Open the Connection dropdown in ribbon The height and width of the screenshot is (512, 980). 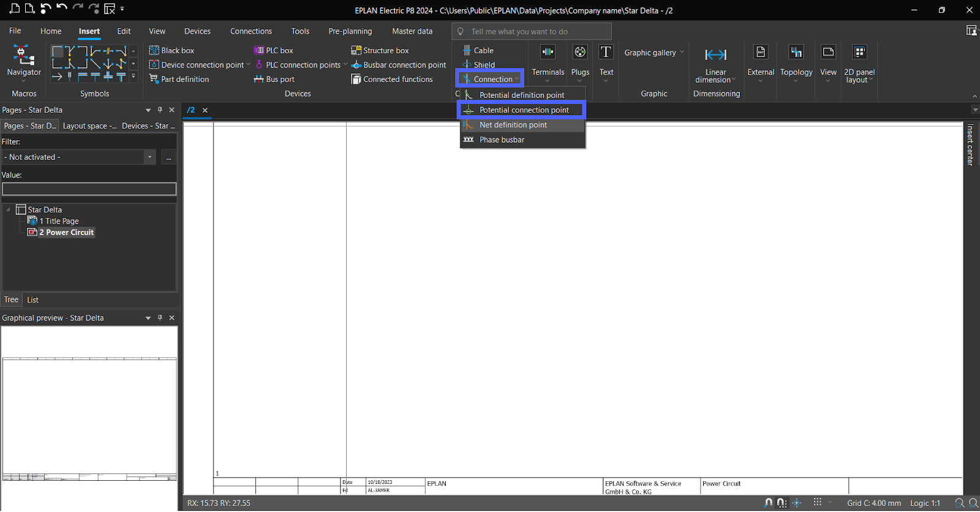[x=490, y=79]
